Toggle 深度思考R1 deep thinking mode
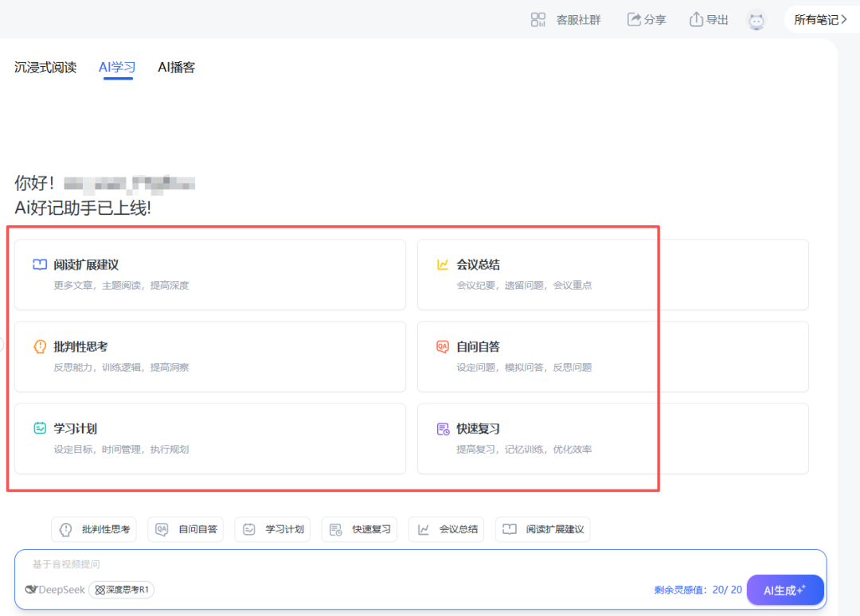This screenshot has height=616, width=860. tap(122, 590)
